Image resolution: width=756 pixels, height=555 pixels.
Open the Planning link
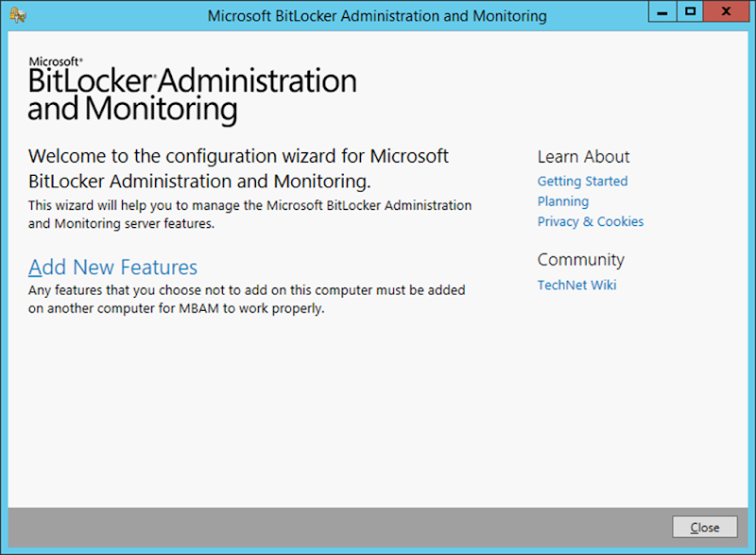coord(563,201)
